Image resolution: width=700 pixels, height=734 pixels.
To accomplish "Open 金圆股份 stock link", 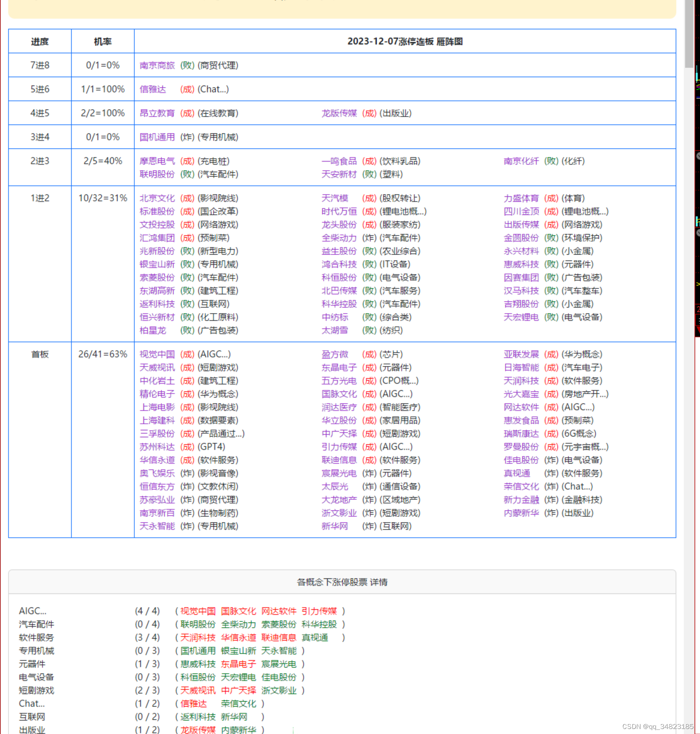I will point(521,238).
